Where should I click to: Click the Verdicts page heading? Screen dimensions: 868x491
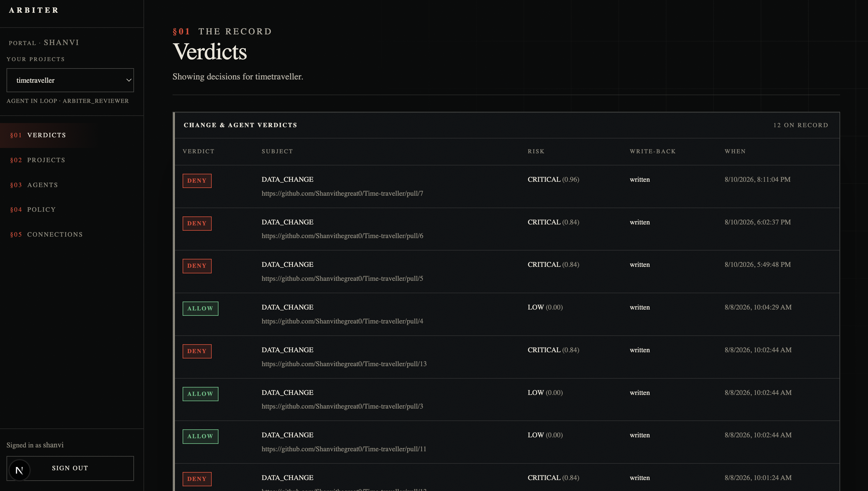click(x=210, y=52)
